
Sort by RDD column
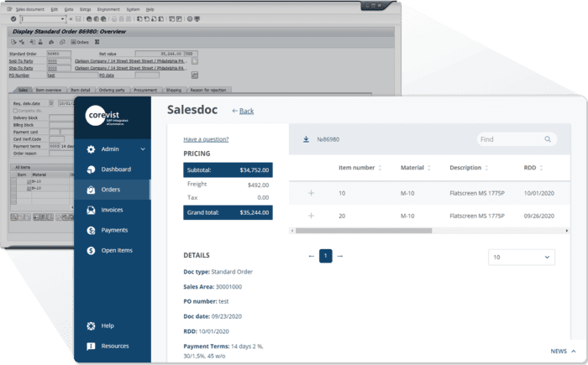coord(533,168)
